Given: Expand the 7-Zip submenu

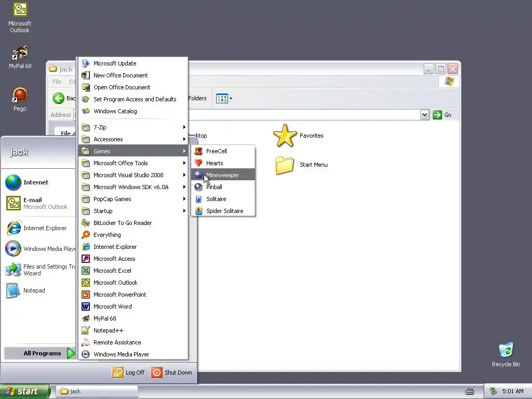Looking at the screenshot, I should (134, 127).
